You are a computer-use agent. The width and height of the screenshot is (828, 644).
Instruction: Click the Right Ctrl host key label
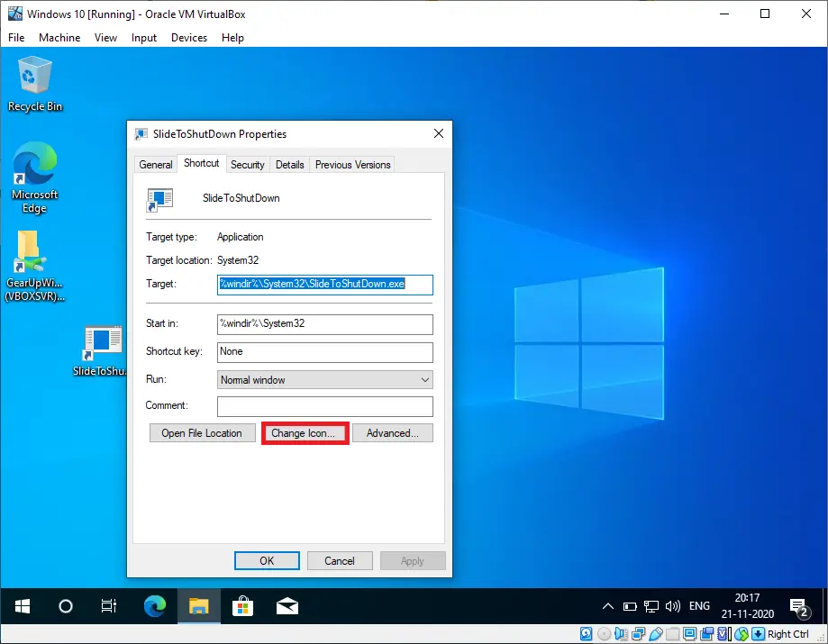pyautogui.click(x=787, y=633)
